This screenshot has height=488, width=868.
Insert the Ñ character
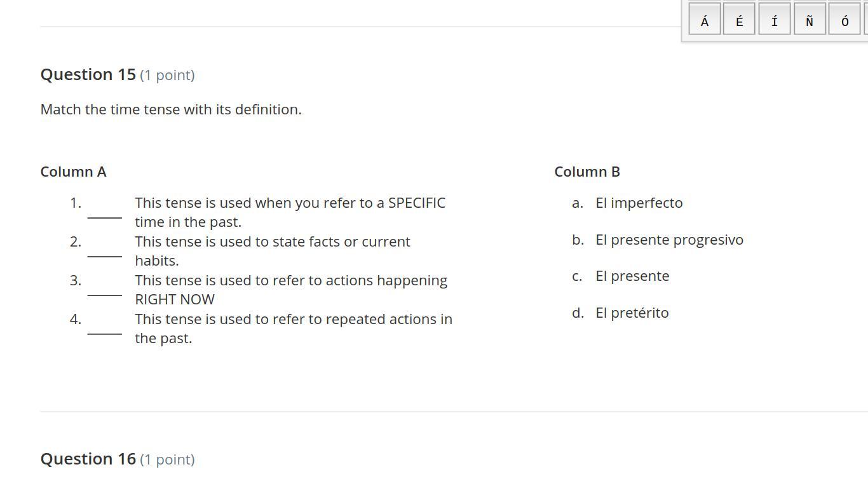(809, 21)
